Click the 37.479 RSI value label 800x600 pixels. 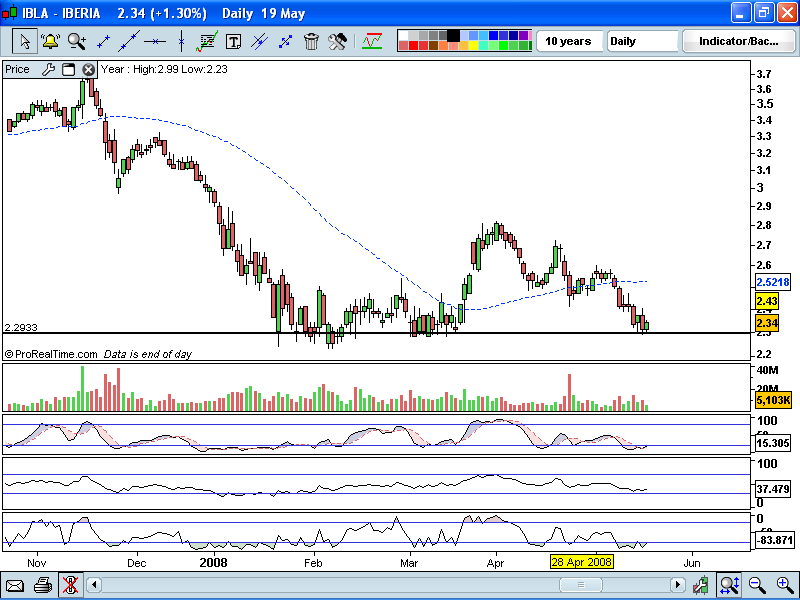772,489
